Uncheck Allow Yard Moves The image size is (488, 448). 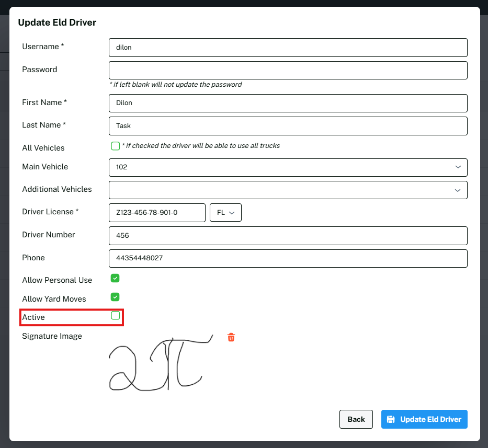coord(115,297)
